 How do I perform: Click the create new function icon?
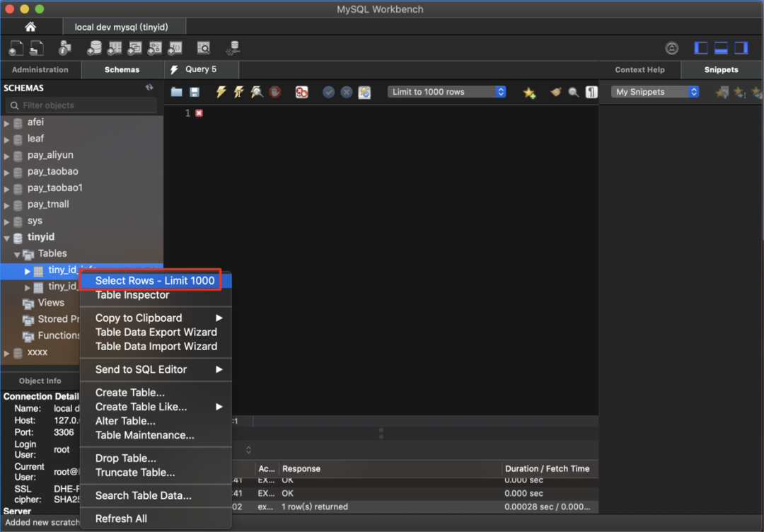coord(175,47)
